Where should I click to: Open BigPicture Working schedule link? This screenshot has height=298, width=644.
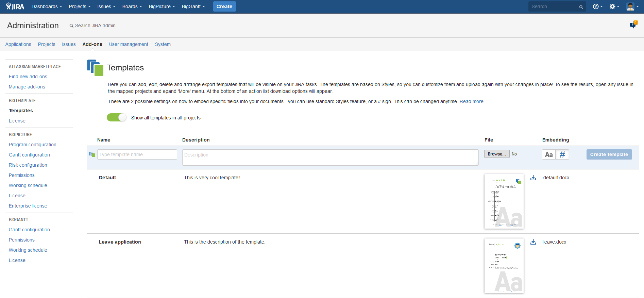28,185
